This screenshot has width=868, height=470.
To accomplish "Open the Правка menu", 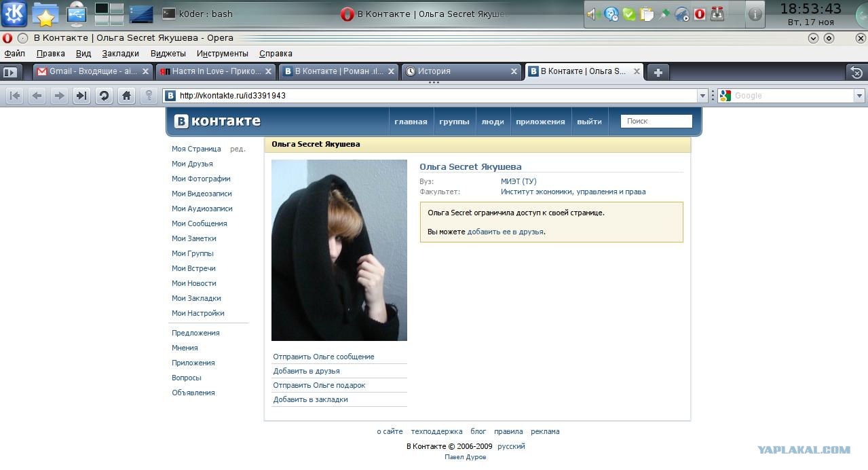I will pyautogui.click(x=50, y=54).
